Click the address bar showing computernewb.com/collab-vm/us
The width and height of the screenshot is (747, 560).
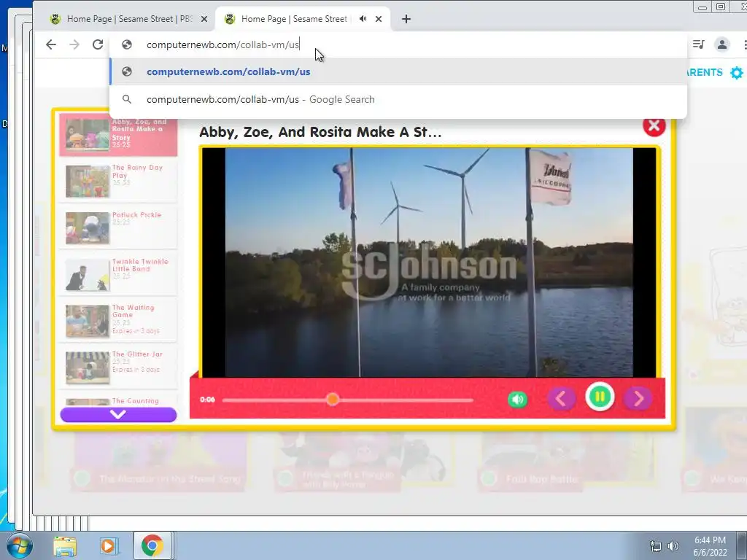pos(398,44)
